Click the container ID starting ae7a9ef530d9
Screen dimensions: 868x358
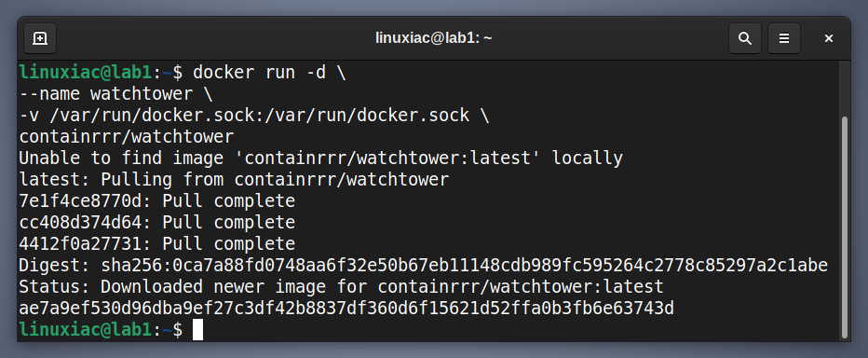coord(346,309)
